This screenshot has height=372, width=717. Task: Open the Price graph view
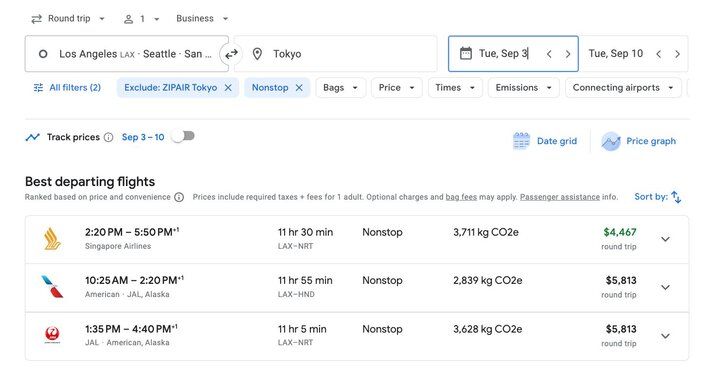point(639,141)
